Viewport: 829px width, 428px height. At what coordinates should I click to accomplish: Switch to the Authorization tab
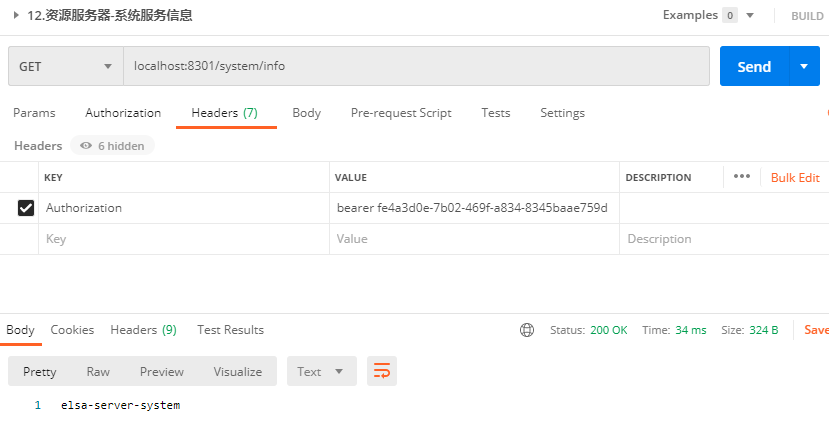[123, 113]
